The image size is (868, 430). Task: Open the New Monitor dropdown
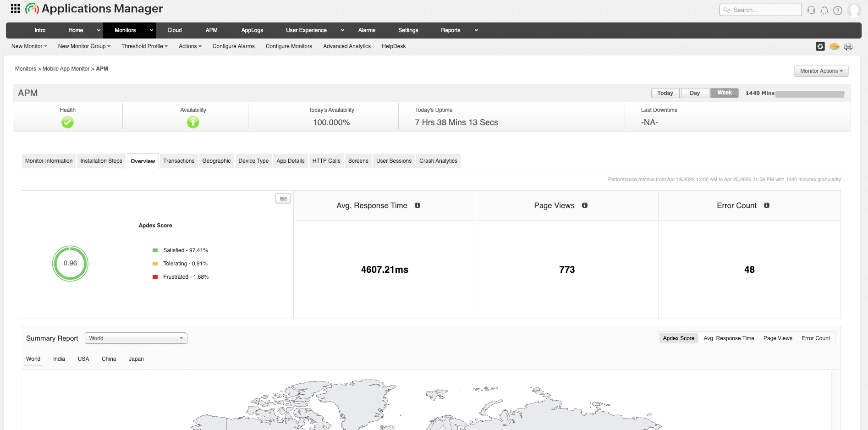(x=29, y=46)
